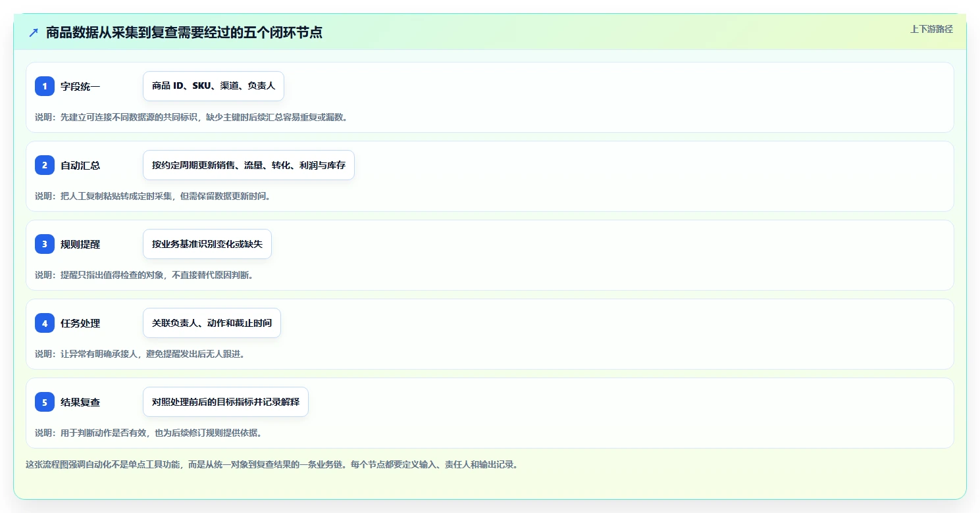Viewport: 980px width, 513px height.
Task: Click the note 让异常有明确承接人
Action: (140, 354)
